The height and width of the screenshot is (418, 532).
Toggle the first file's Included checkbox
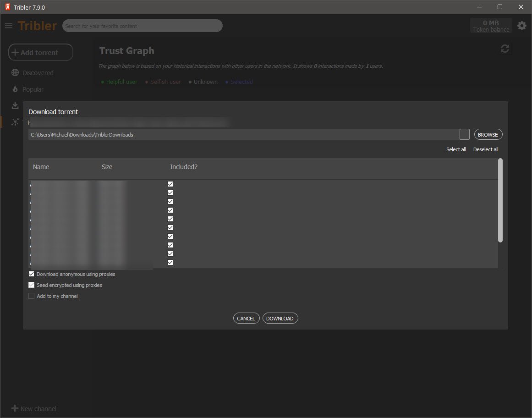pos(170,184)
